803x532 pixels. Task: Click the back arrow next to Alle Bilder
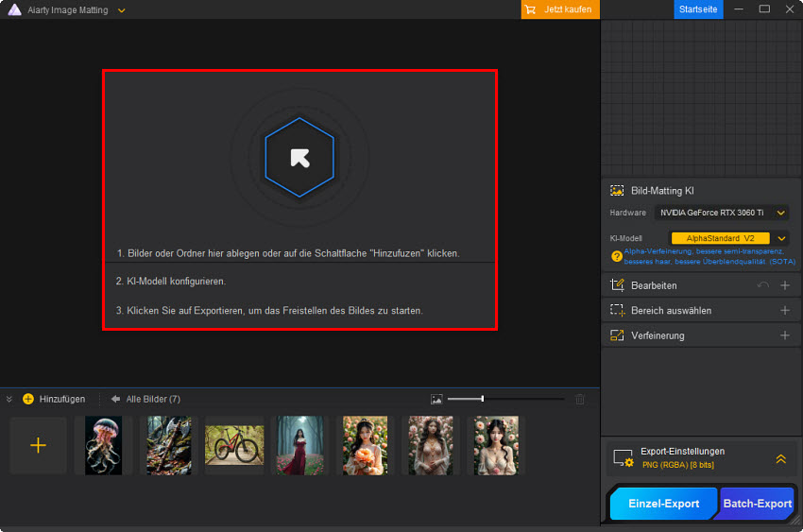116,399
